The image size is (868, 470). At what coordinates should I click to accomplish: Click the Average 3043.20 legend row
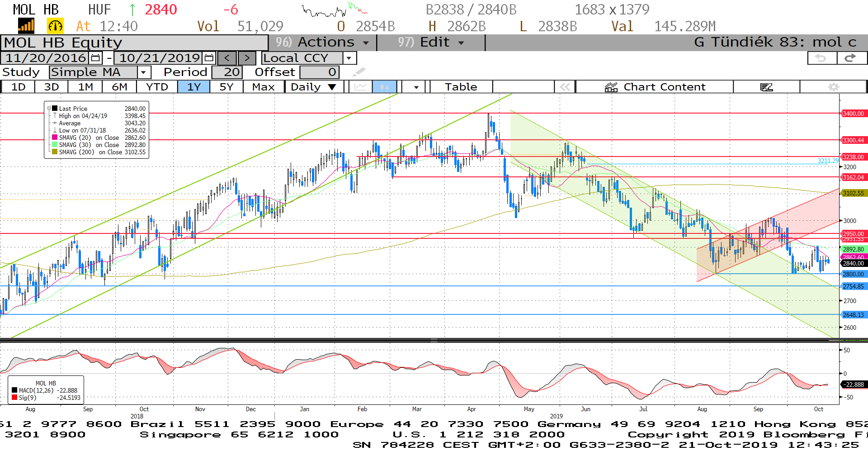pyautogui.click(x=99, y=123)
